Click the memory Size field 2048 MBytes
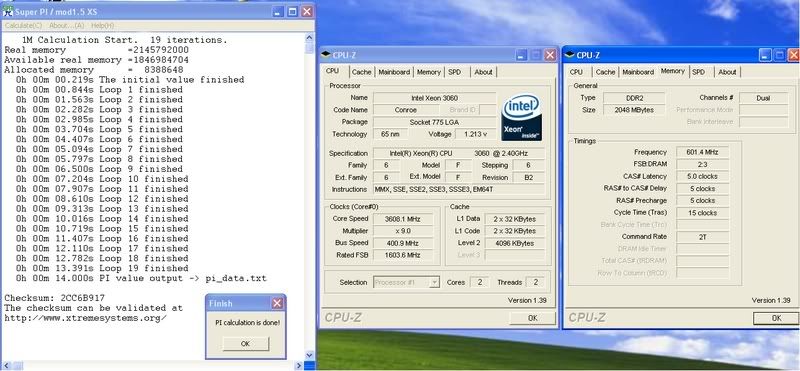Image resolution: width=800 pixels, height=371 pixels. tap(634, 110)
